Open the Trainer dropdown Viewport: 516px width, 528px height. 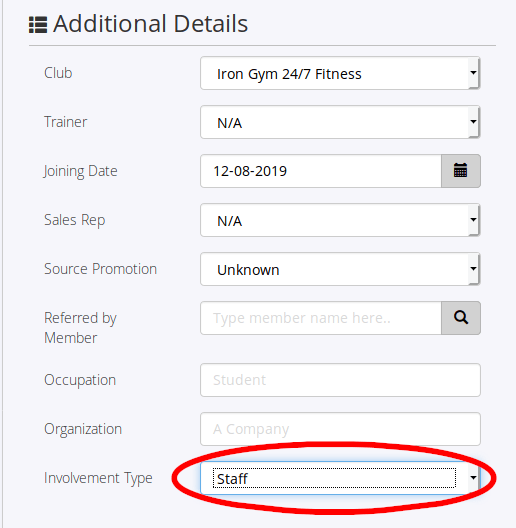coord(340,122)
